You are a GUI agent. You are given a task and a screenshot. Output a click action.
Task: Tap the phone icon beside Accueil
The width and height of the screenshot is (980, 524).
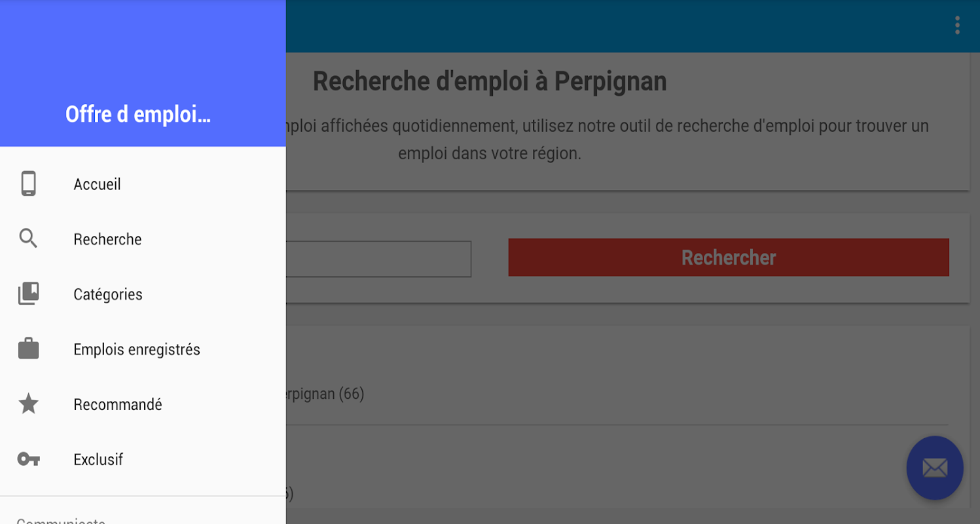point(28,184)
